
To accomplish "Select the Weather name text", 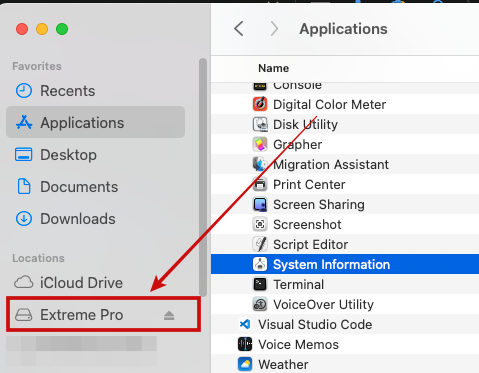I will pyautogui.click(x=283, y=365).
